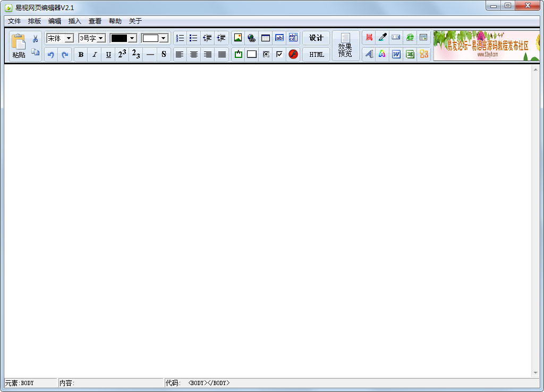This screenshot has height=392, width=544.
Task: Insert a numbered list
Action: tap(180, 38)
